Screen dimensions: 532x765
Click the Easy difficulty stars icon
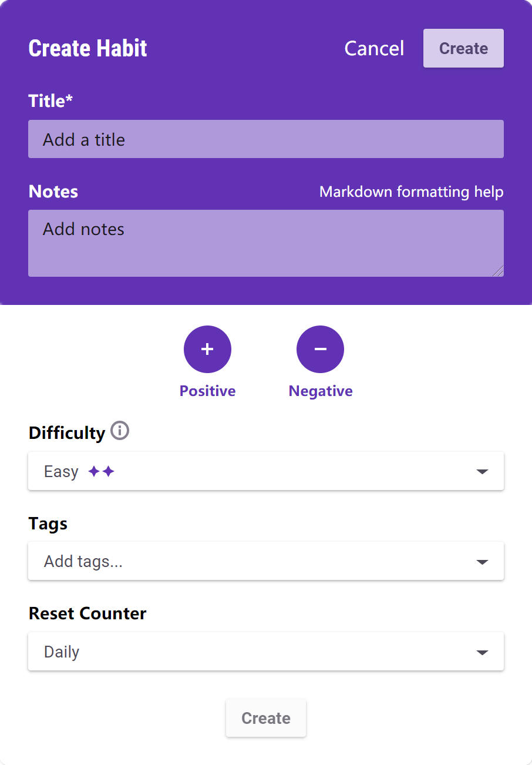click(x=101, y=471)
